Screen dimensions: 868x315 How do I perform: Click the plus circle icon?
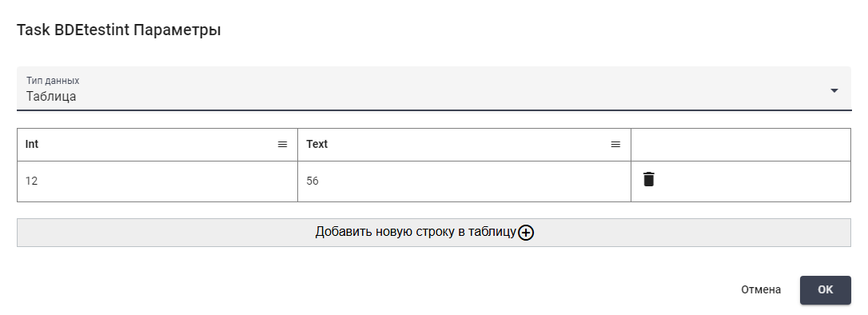click(526, 233)
